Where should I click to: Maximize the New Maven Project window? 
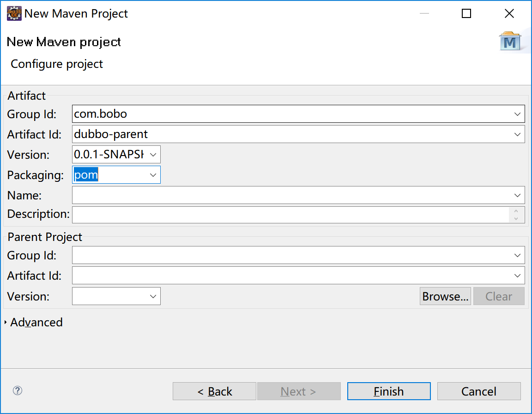[466, 13]
